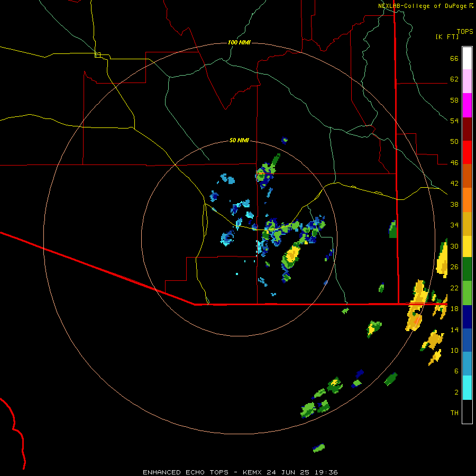The image size is (476, 476).
Task: Click the legend value 10
Action: click(454, 350)
